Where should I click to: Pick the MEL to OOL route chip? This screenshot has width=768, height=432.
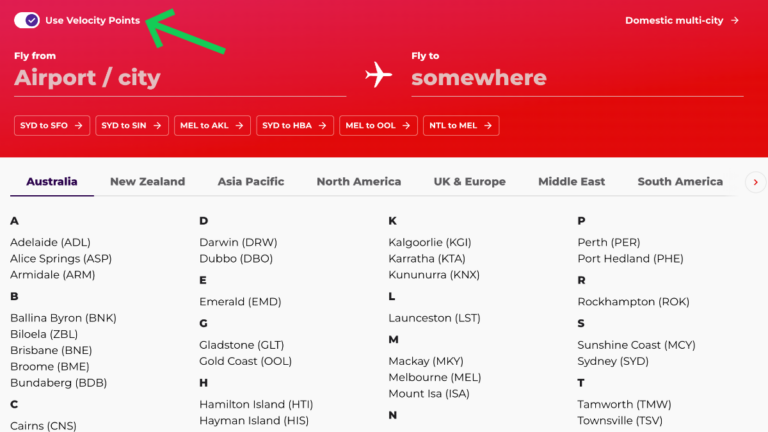click(378, 126)
